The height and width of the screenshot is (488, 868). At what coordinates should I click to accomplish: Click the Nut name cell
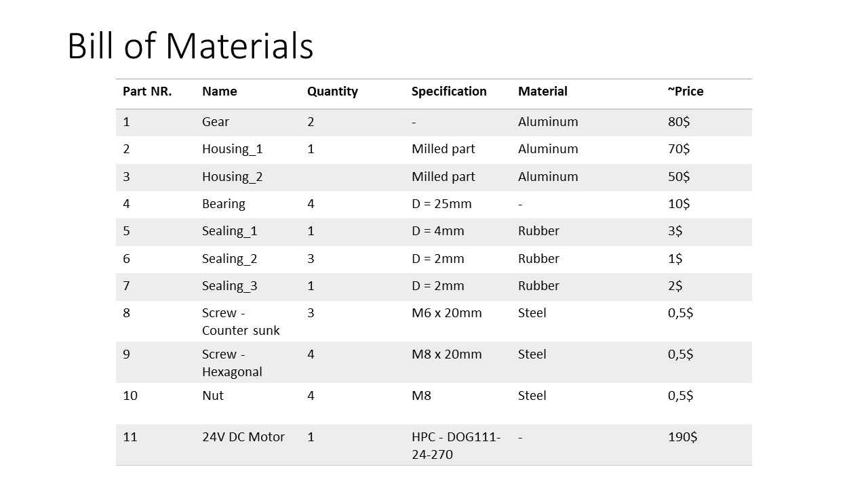pos(212,396)
